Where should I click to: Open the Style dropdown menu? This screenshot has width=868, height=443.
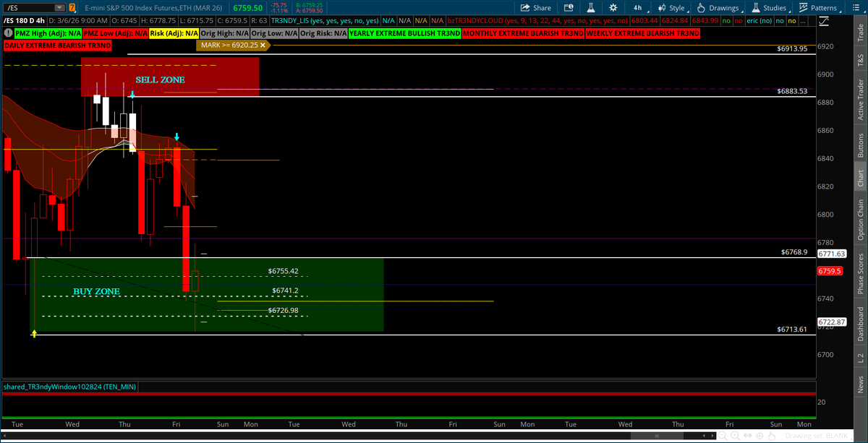click(673, 8)
